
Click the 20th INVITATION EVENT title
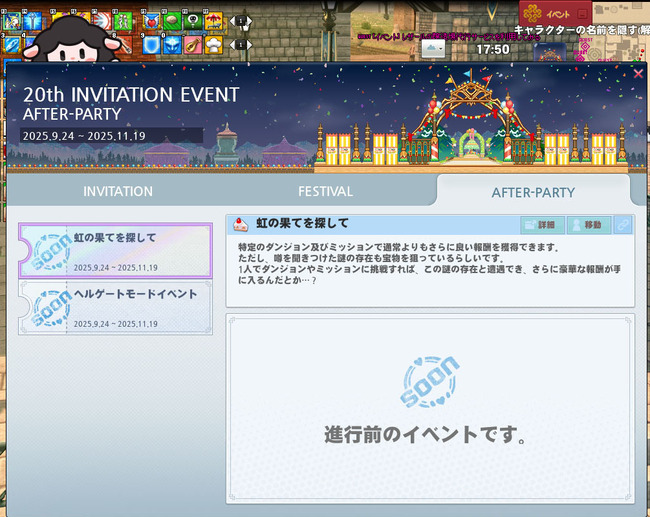coord(131,95)
